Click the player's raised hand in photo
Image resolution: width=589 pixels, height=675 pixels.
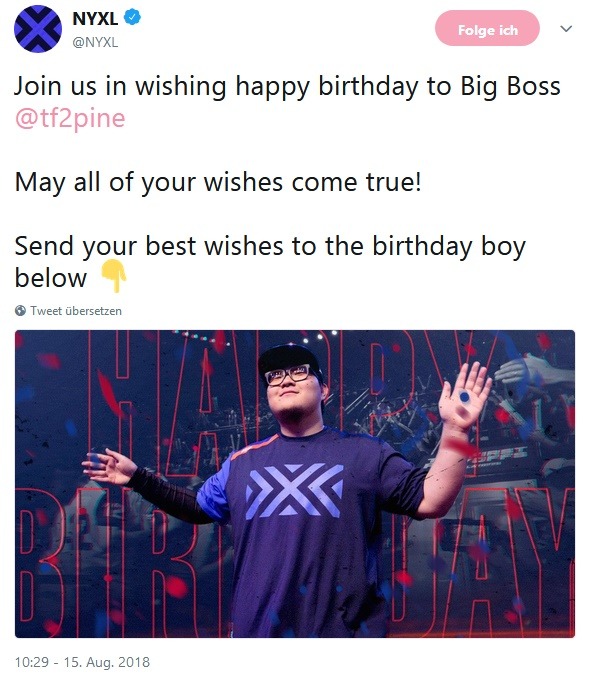(465, 395)
